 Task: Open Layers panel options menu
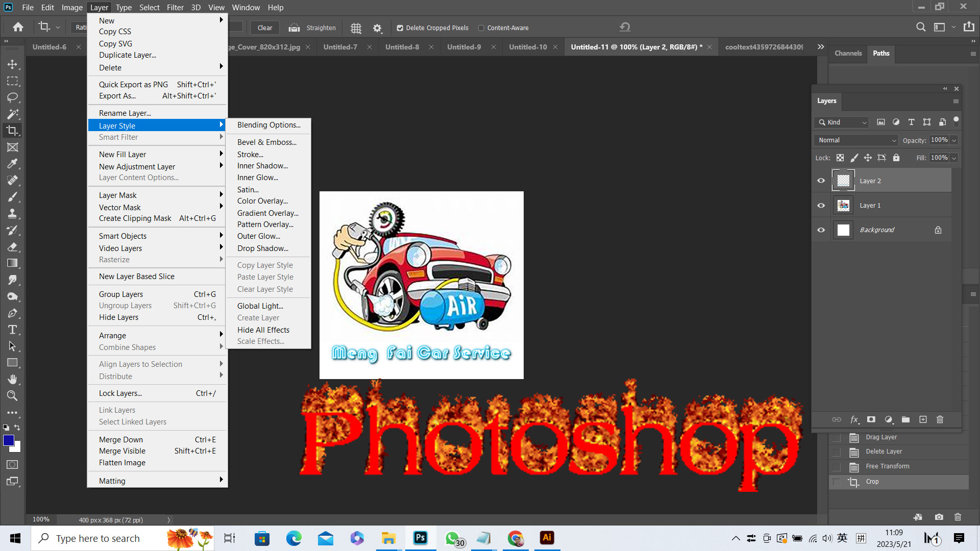point(955,101)
